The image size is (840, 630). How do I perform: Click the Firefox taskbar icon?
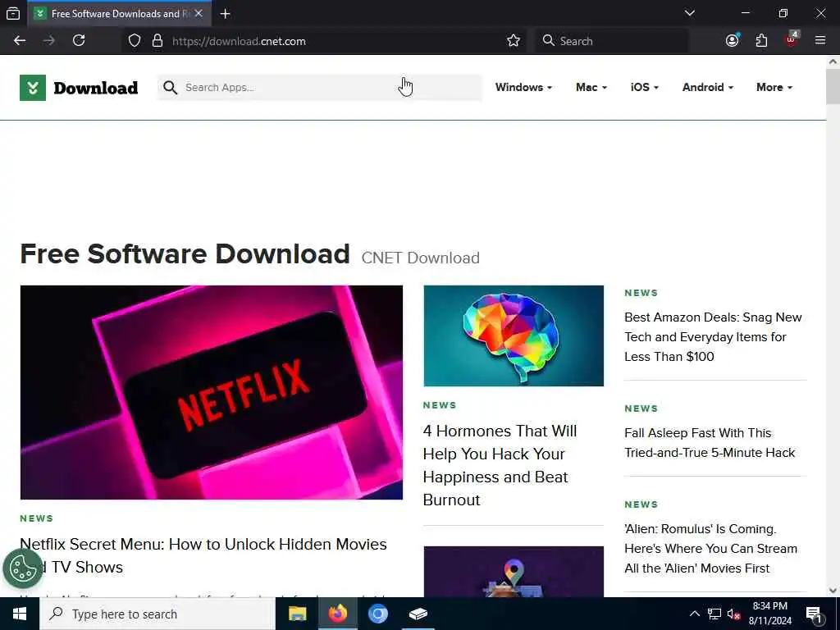(338, 614)
